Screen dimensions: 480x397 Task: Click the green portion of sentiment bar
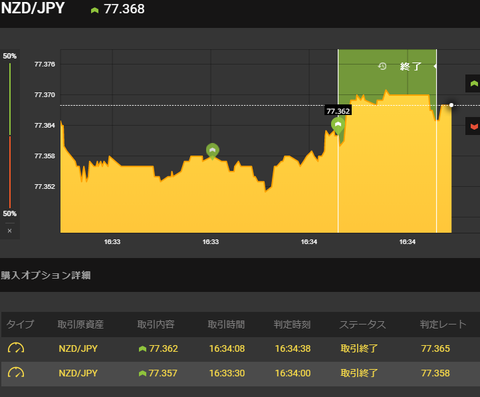[x=10, y=99]
